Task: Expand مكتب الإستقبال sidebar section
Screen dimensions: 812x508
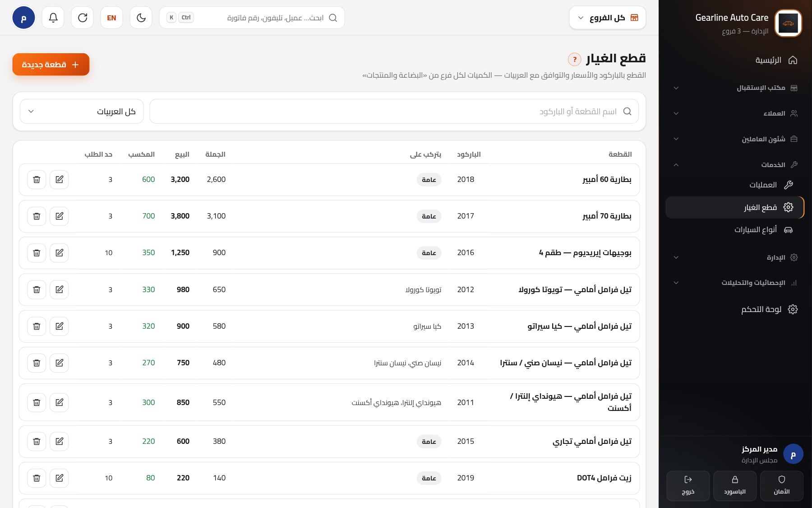Action: coord(734,88)
